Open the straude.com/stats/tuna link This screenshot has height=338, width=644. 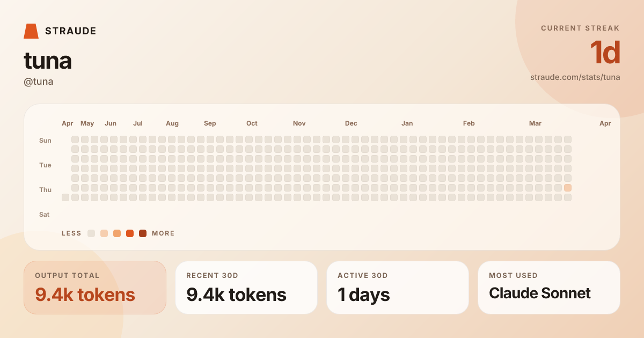click(575, 77)
